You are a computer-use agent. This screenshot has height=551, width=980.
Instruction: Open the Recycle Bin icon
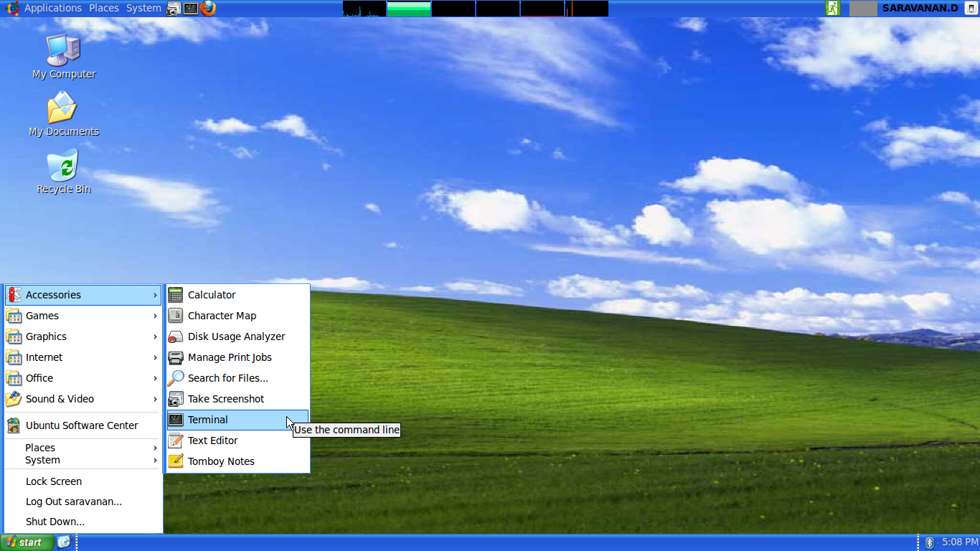tap(64, 171)
